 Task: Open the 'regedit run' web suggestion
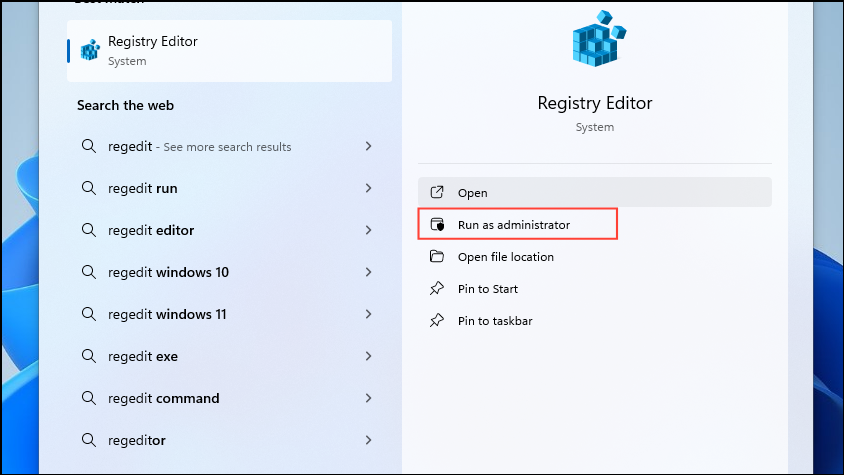(x=229, y=188)
